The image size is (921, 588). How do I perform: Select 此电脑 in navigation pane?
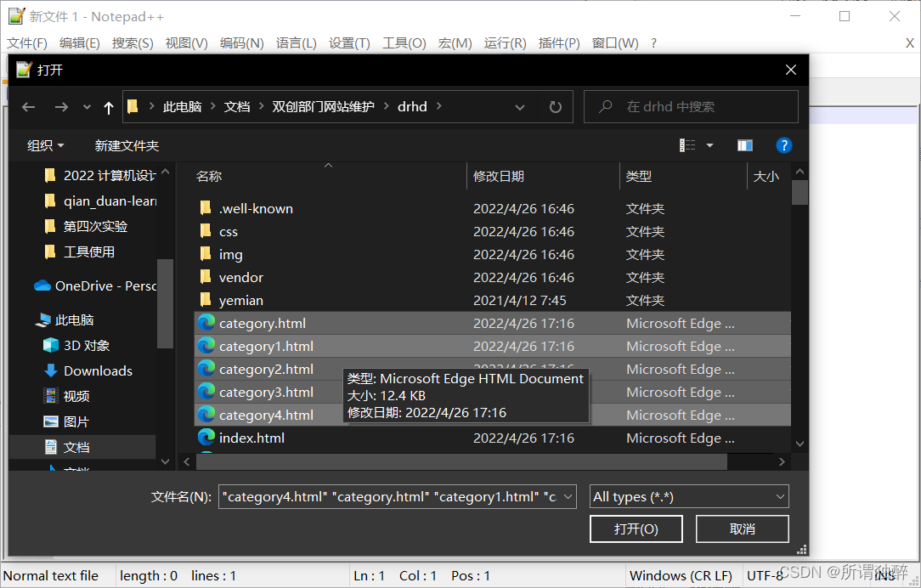(x=65, y=320)
